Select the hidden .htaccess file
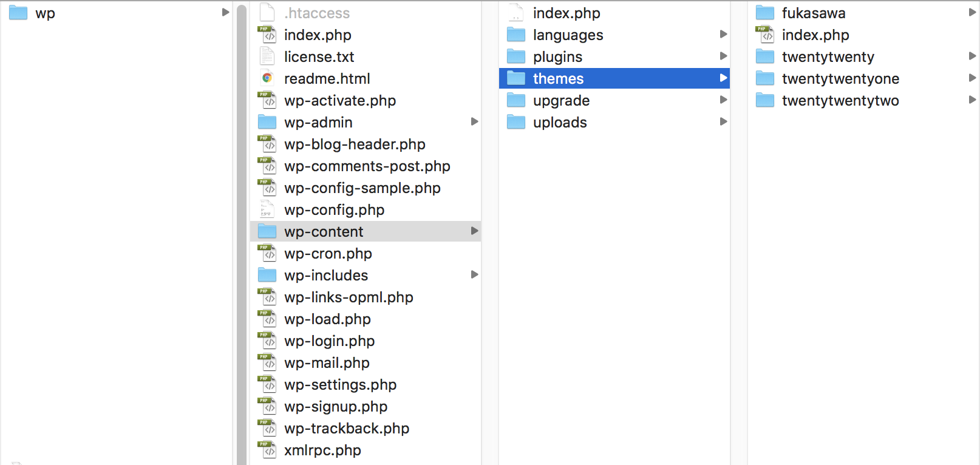 pos(317,13)
